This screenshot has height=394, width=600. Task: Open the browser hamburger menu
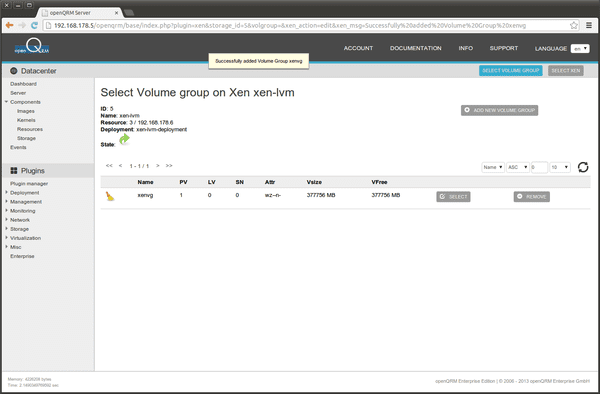click(x=589, y=25)
